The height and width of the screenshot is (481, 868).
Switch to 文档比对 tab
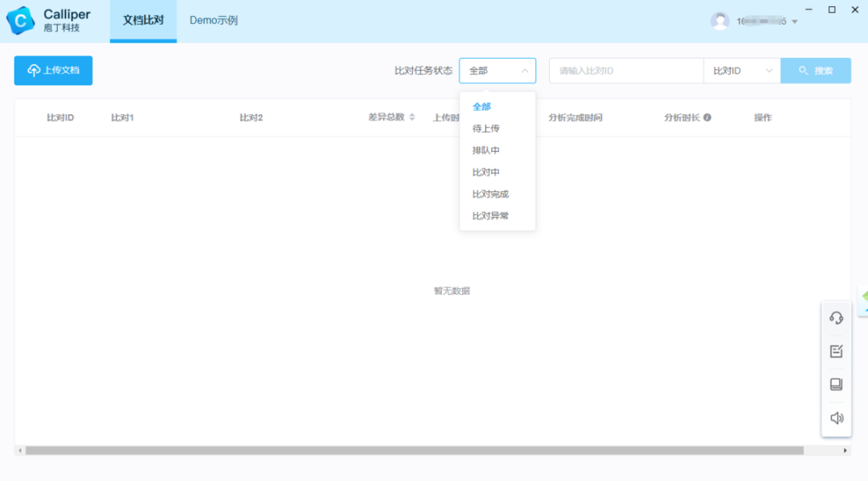click(x=143, y=21)
